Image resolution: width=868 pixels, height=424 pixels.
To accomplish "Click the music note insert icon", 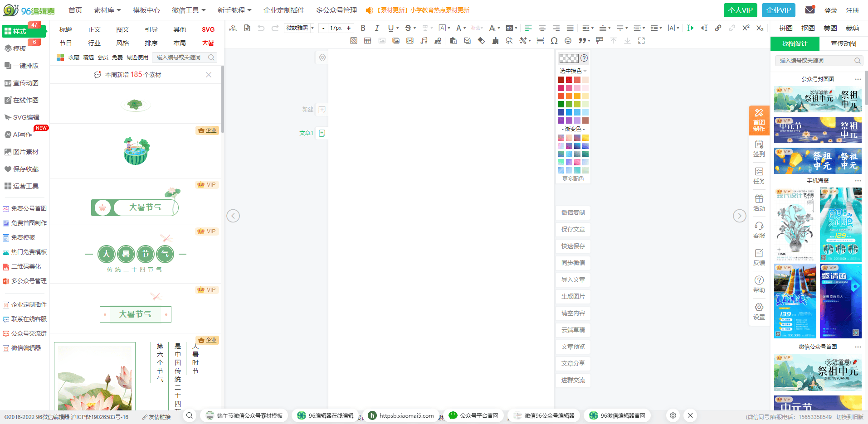I will (424, 41).
